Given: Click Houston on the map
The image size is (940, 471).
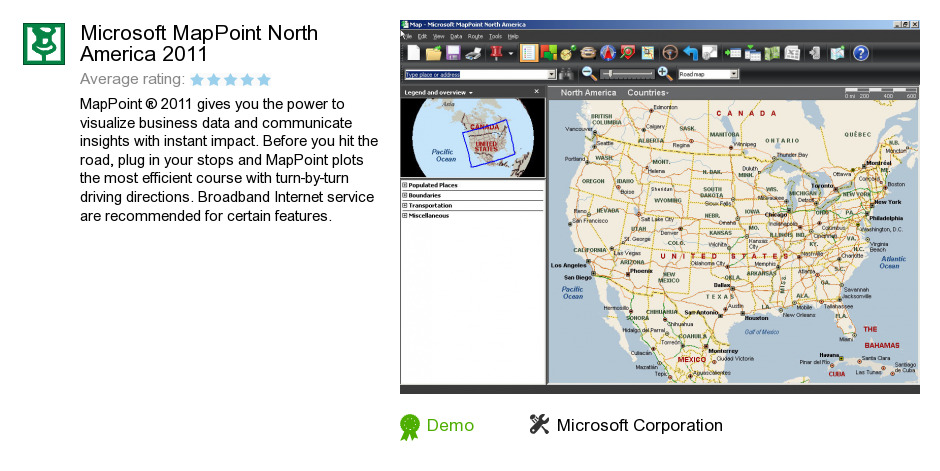Looking at the screenshot, I should tap(756, 318).
